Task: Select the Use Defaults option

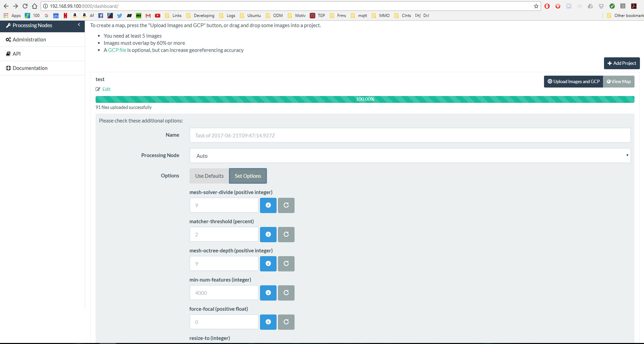Action: pos(209,176)
